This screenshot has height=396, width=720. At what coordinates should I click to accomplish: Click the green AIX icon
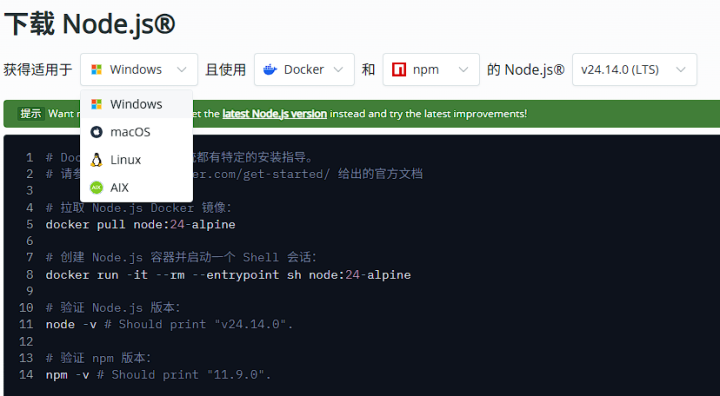tap(96, 187)
